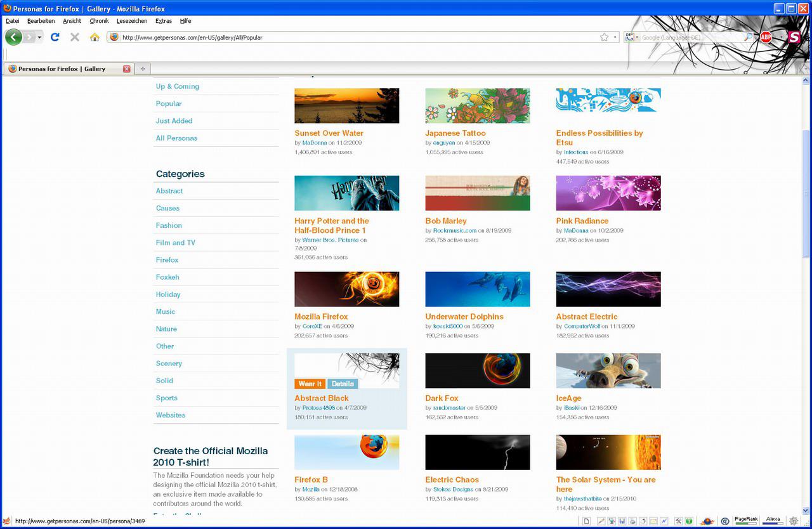Click the printer icon in status bar
This screenshot has width=812, height=529.
pos(632,521)
